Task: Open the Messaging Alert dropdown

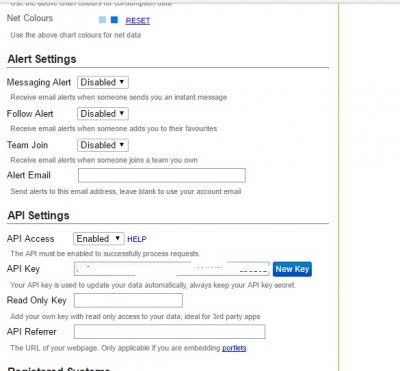Action: click(x=103, y=82)
